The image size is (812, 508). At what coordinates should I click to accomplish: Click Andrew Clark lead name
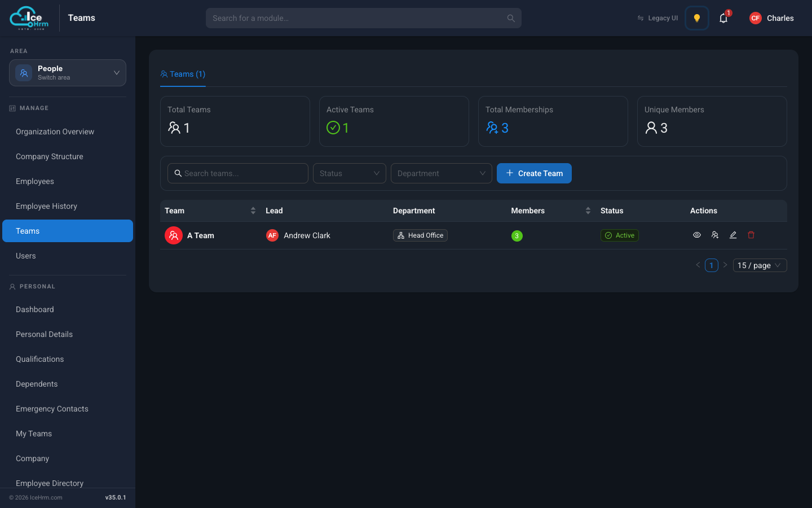[x=307, y=235]
